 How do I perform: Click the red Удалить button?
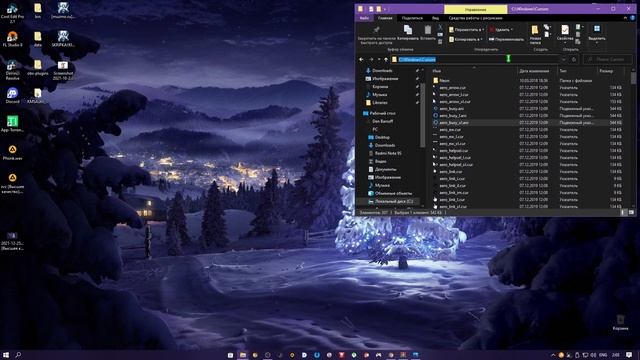pyautogui.click(x=501, y=30)
